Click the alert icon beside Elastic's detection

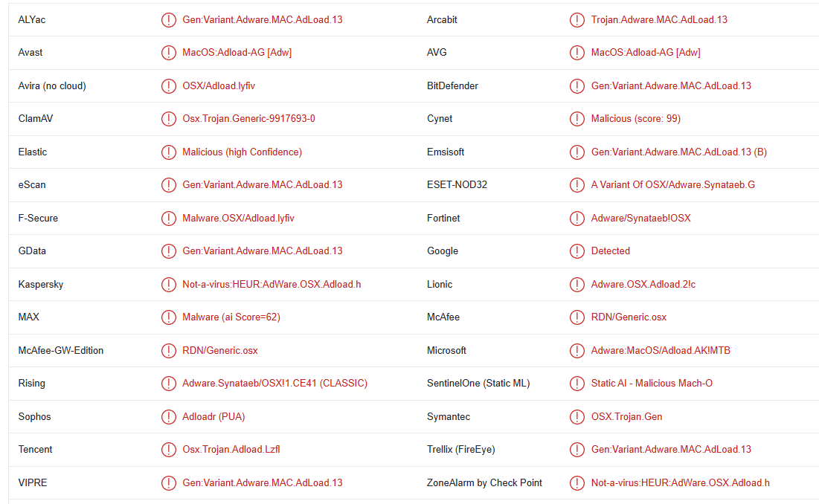[x=169, y=152]
